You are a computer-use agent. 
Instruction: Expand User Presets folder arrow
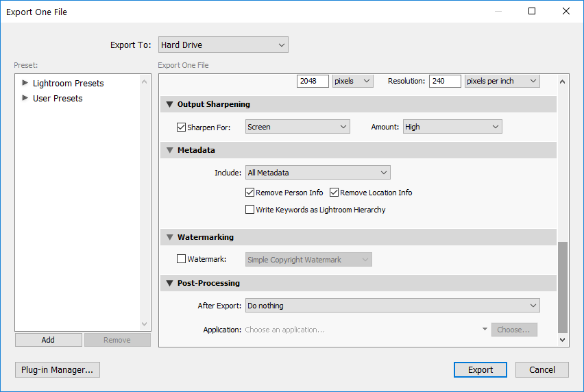(x=25, y=98)
